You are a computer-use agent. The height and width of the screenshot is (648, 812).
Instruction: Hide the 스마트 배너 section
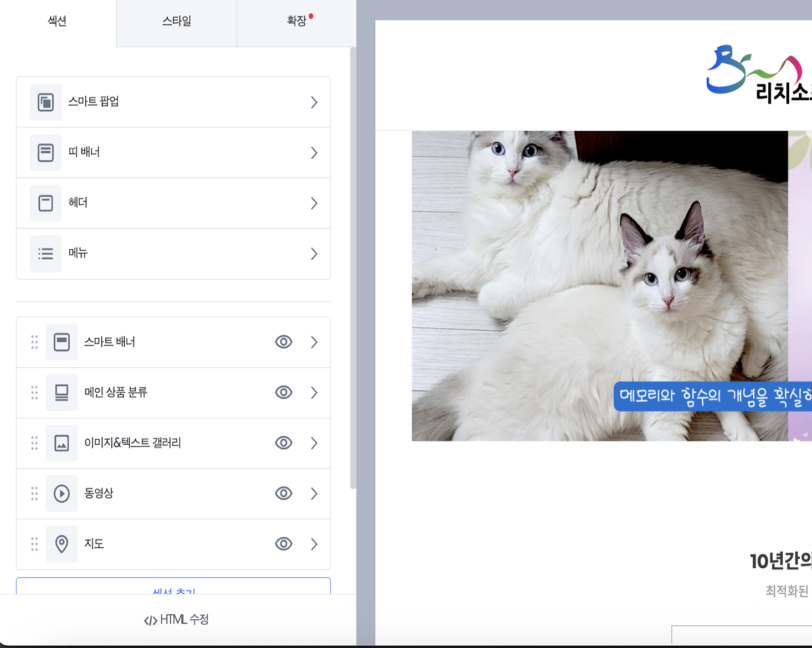click(284, 342)
